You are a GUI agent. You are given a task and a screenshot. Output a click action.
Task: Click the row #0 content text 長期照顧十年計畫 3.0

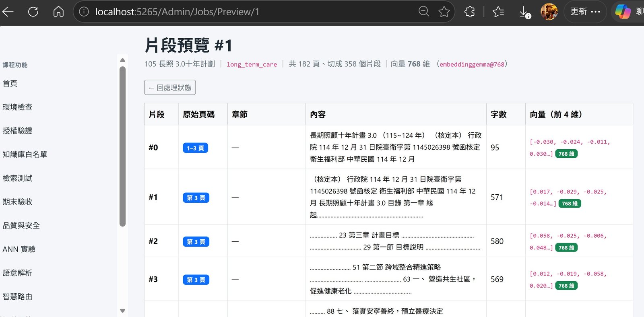[x=343, y=136]
